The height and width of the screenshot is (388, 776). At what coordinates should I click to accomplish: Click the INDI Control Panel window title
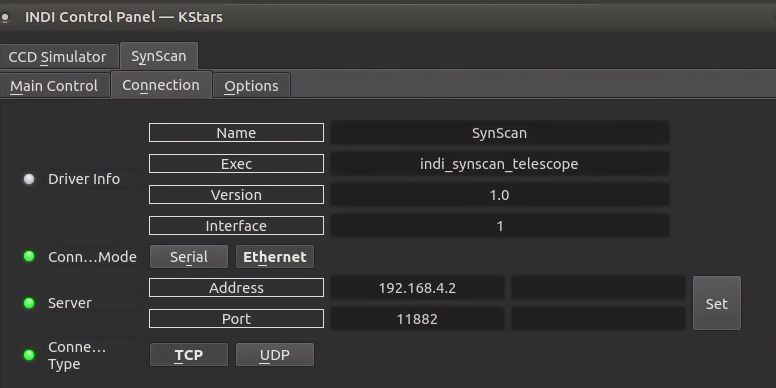pyautogui.click(x=124, y=17)
